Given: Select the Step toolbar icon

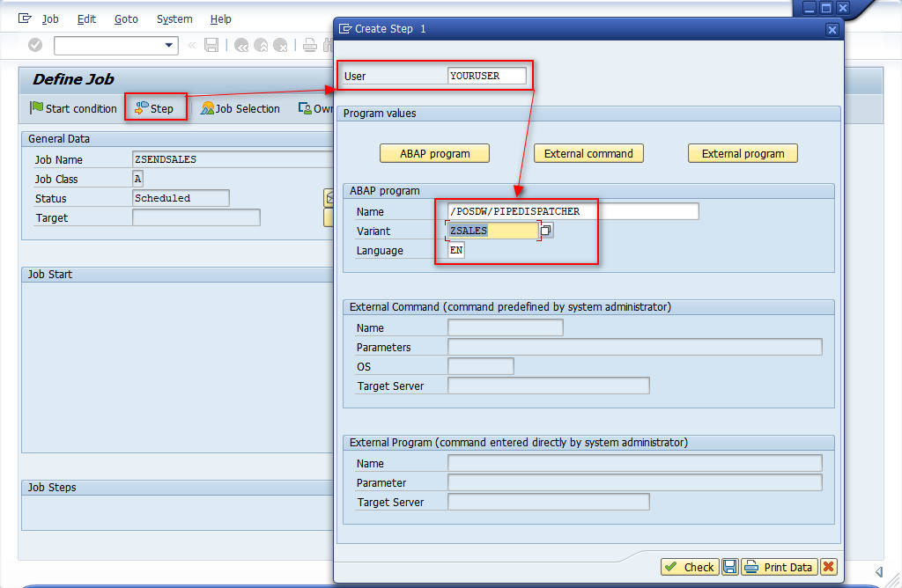Looking at the screenshot, I should click(155, 108).
